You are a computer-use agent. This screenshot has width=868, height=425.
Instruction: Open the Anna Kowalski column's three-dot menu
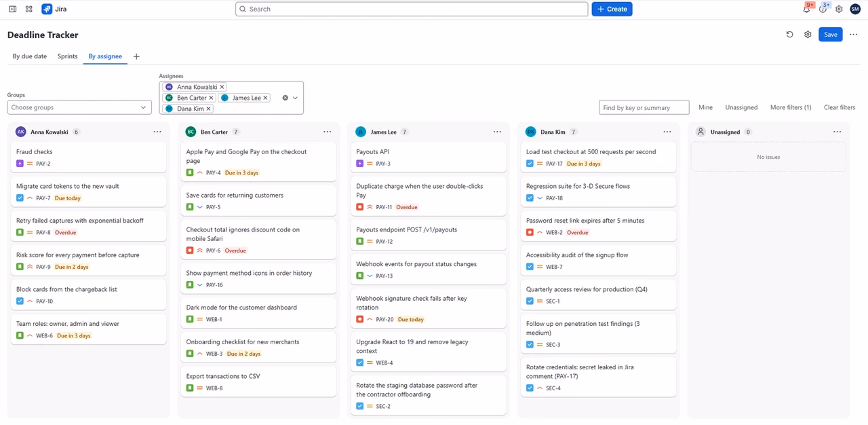[x=157, y=132]
